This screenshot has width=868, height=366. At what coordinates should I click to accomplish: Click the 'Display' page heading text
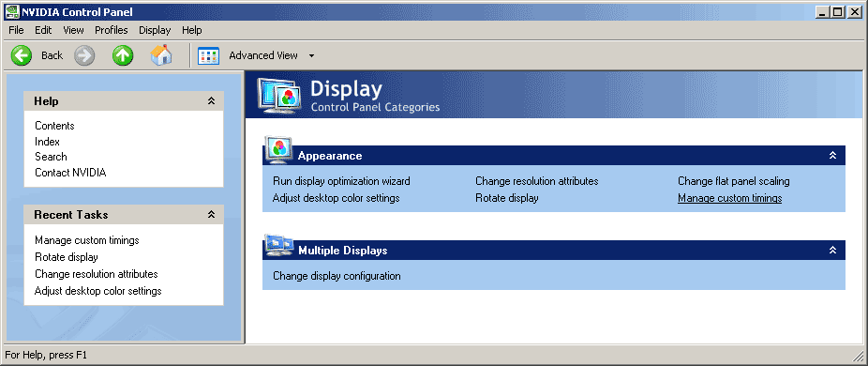coord(347,89)
